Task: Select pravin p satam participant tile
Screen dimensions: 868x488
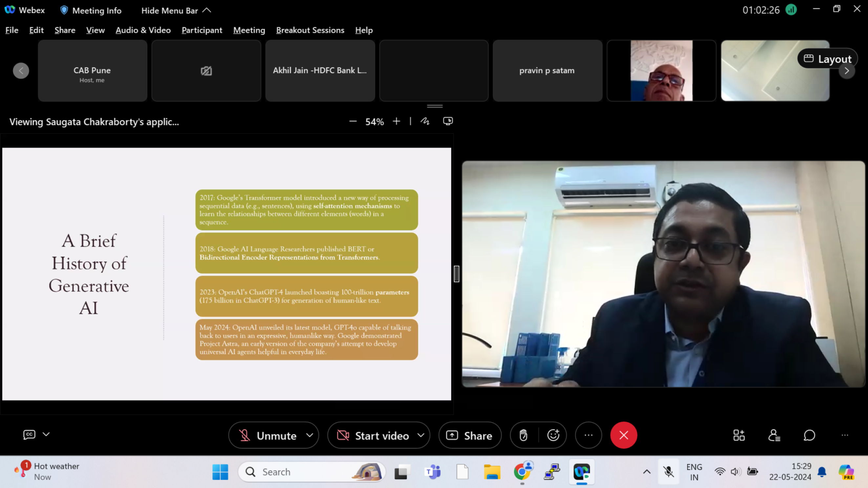Action: coord(547,71)
